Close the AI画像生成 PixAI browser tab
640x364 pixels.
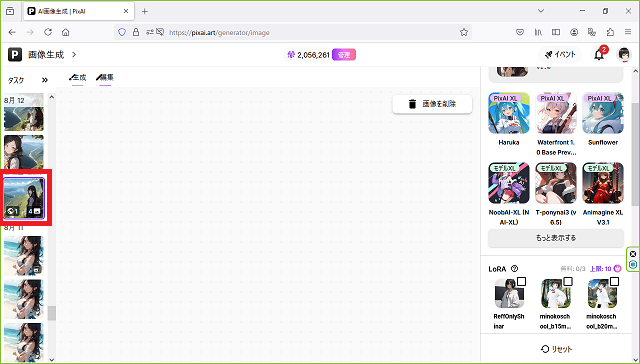[x=126, y=11]
